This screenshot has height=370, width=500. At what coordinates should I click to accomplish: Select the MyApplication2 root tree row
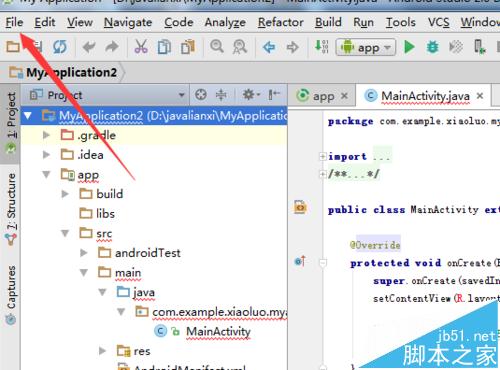[154, 116]
